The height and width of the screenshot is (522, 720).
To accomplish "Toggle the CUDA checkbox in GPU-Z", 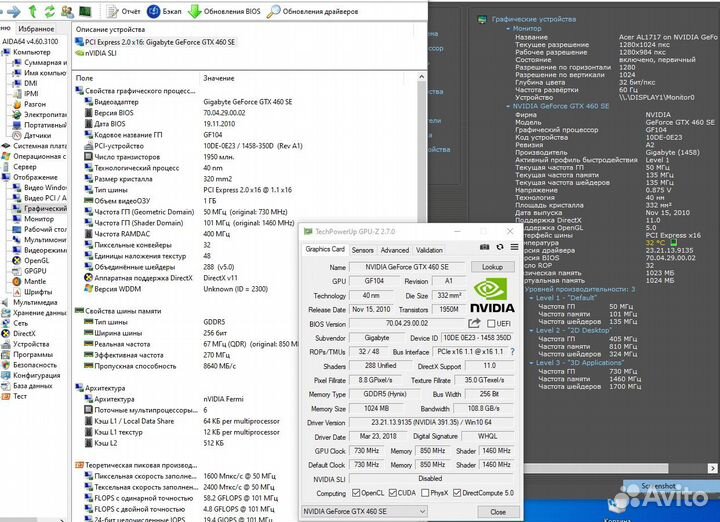I will (392, 493).
